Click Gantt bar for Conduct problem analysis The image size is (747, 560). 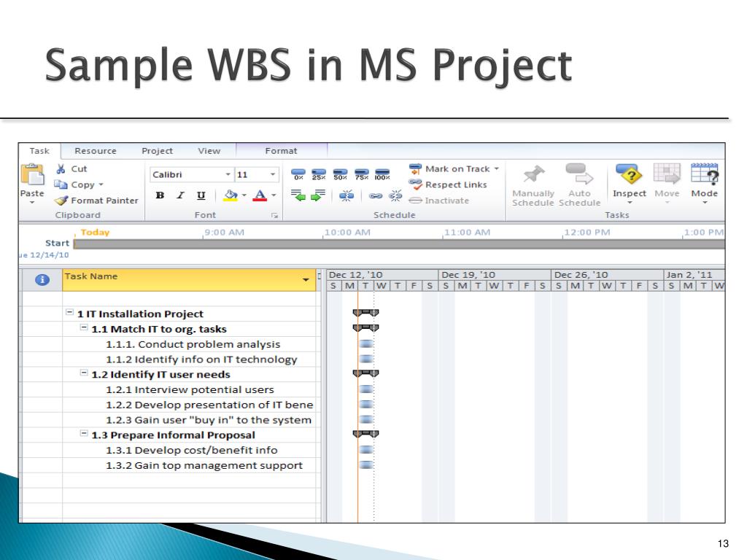366,344
